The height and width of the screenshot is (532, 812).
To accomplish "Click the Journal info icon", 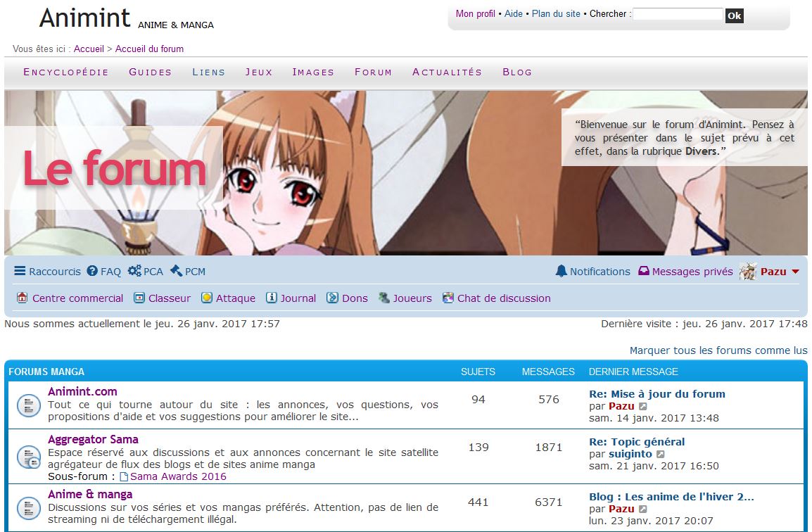I will coord(272,298).
